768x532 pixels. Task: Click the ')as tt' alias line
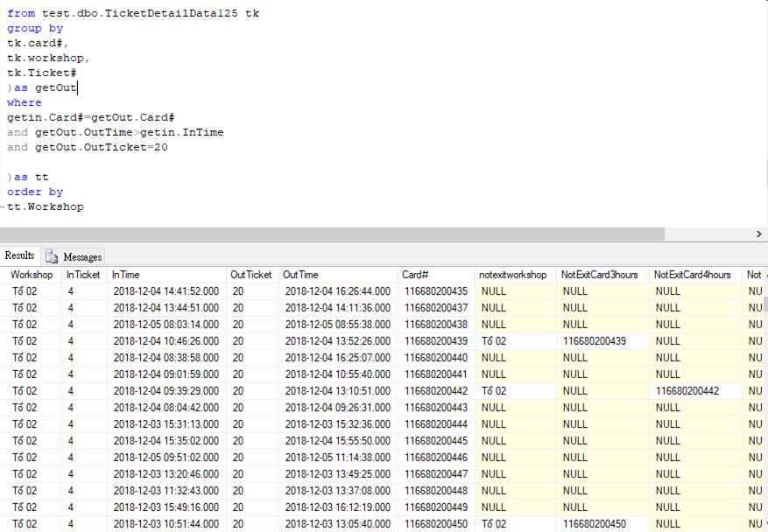(x=28, y=177)
